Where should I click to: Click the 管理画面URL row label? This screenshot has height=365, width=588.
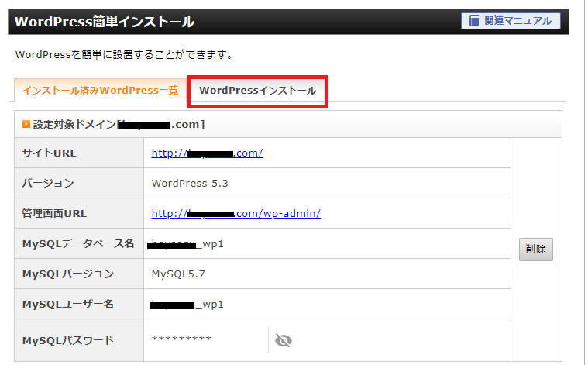point(54,213)
